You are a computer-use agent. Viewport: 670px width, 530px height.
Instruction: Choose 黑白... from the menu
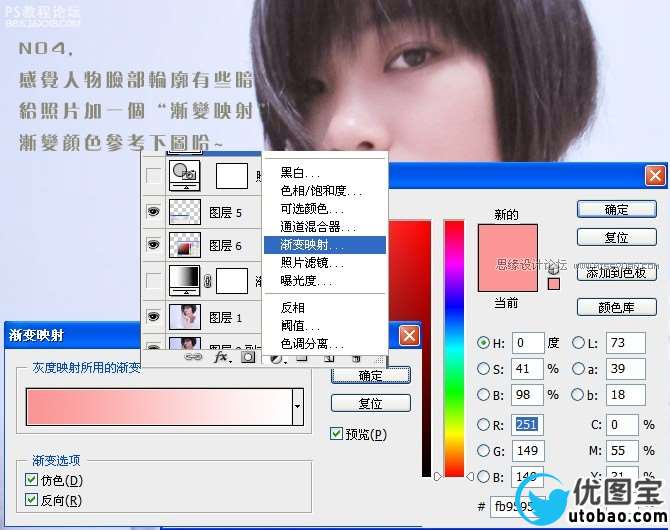325,173
